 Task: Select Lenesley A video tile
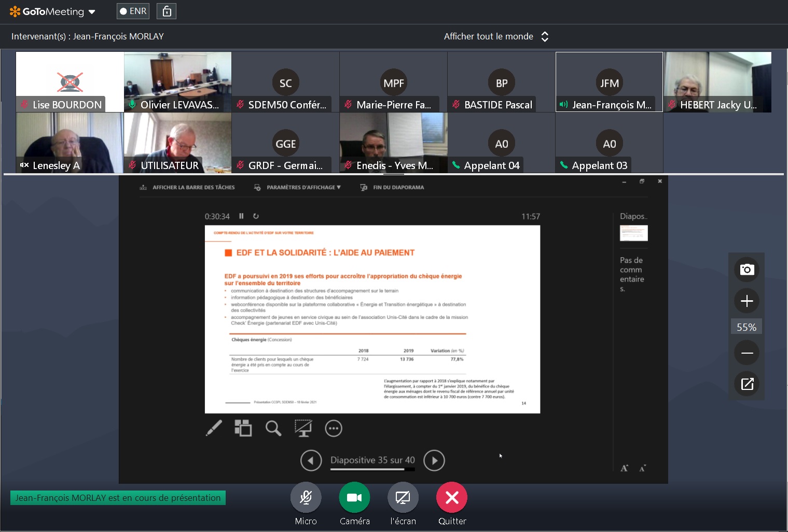[70, 143]
